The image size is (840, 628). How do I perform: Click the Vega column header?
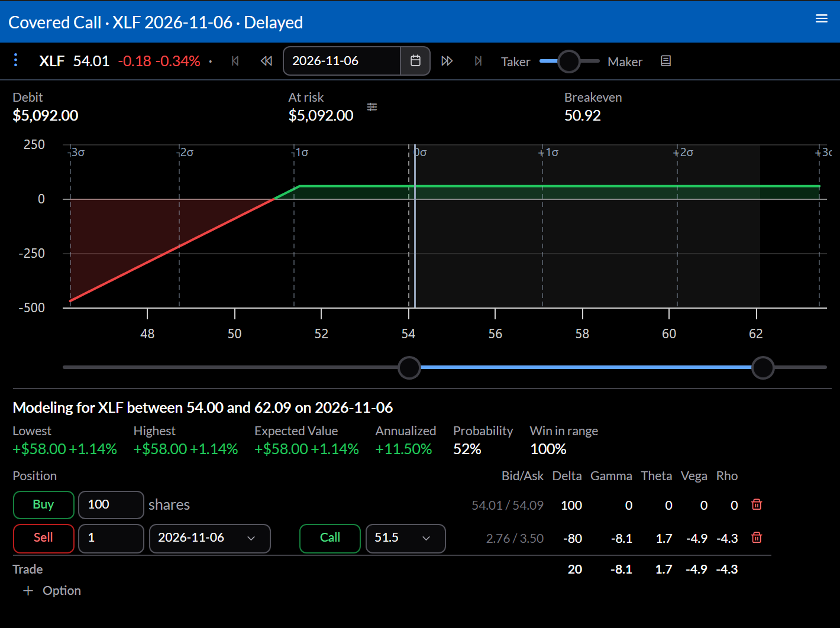point(694,476)
